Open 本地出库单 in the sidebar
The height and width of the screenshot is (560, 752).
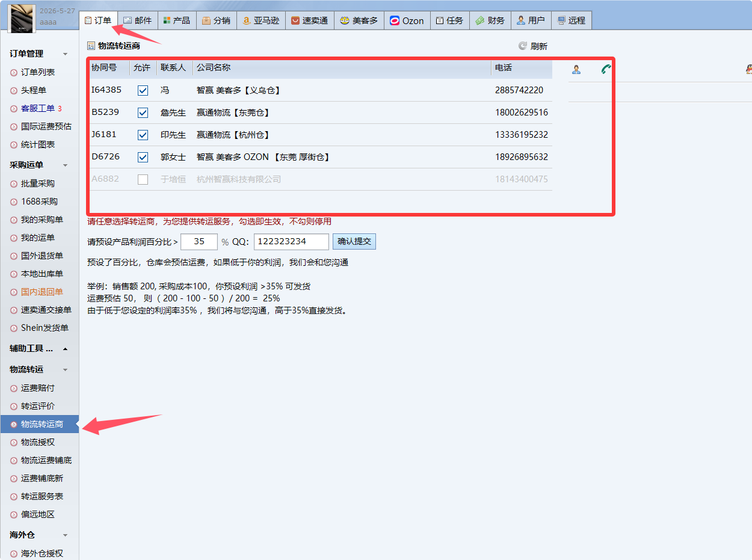point(42,274)
